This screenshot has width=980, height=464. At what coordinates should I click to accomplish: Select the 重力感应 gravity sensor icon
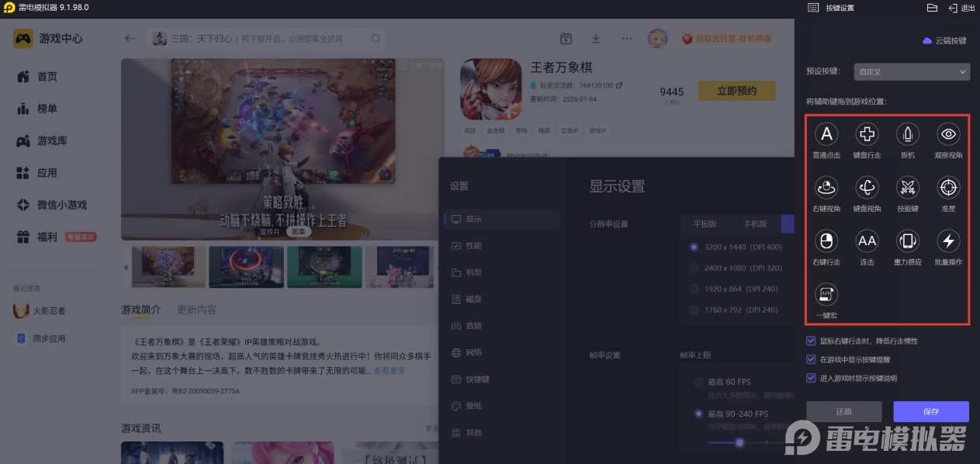point(908,241)
